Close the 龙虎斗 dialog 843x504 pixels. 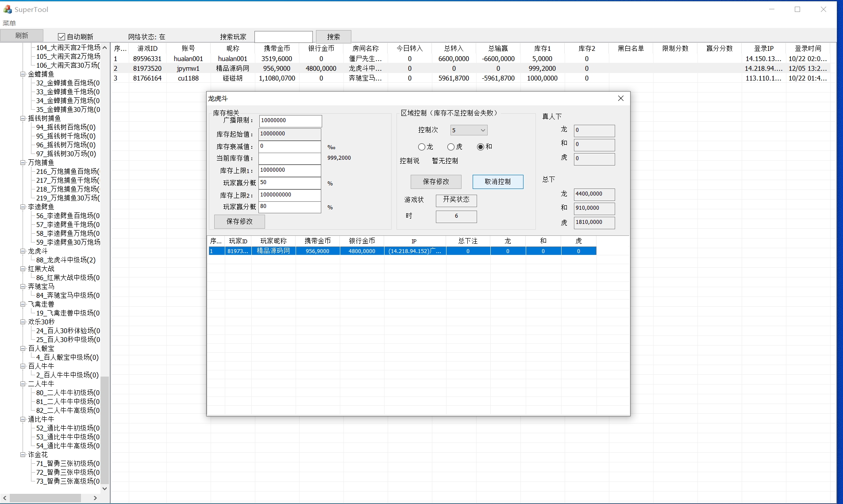[x=620, y=98]
